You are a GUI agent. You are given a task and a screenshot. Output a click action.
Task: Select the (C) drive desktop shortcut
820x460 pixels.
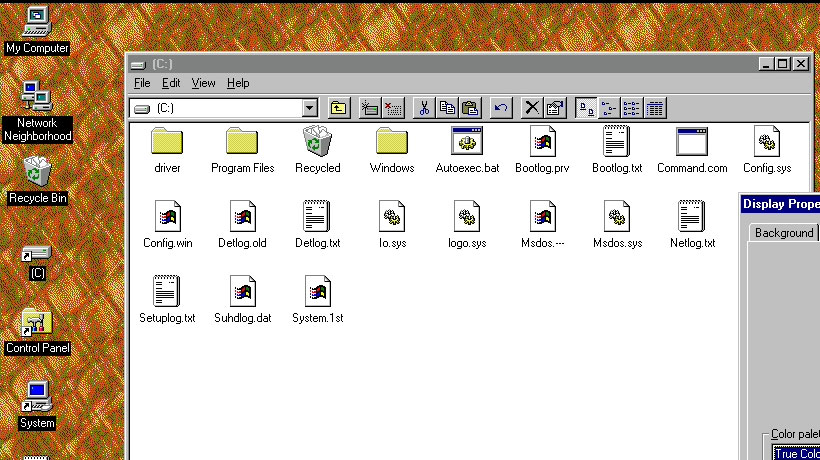[37, 263]
